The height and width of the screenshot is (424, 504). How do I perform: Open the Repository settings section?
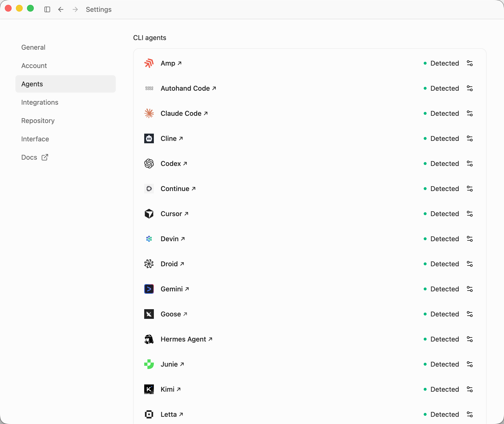pyautogui.click(x=66, y=121)
